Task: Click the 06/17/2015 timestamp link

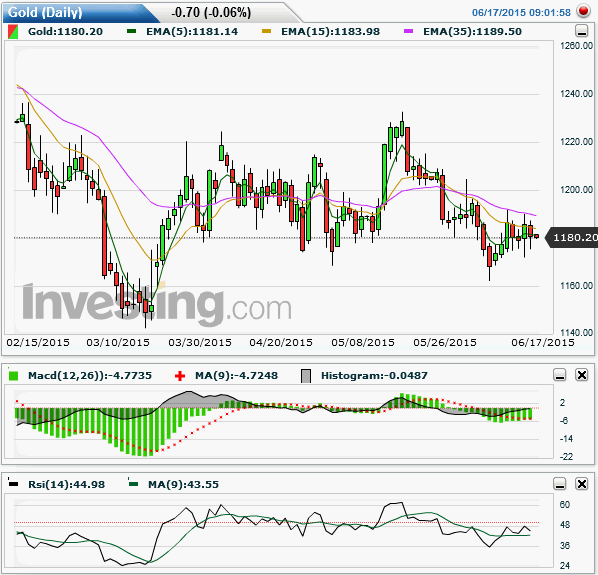Action: coord(521,13)
